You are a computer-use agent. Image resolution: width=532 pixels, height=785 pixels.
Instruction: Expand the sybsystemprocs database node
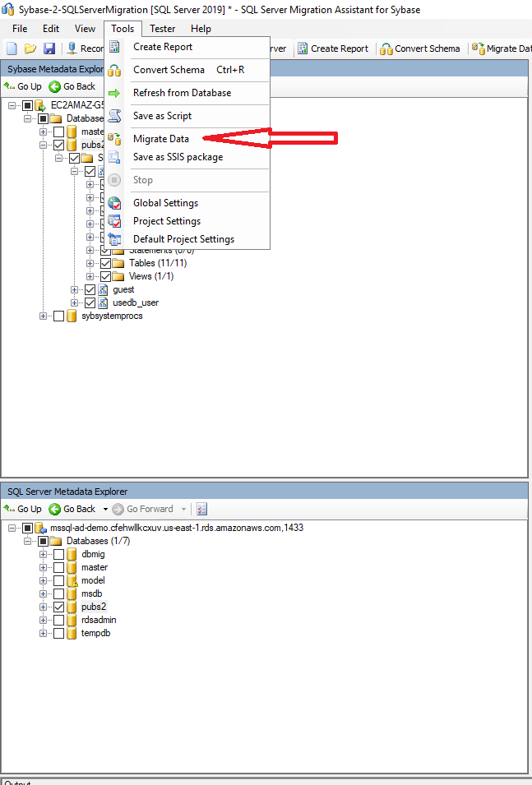coord(43,316)
